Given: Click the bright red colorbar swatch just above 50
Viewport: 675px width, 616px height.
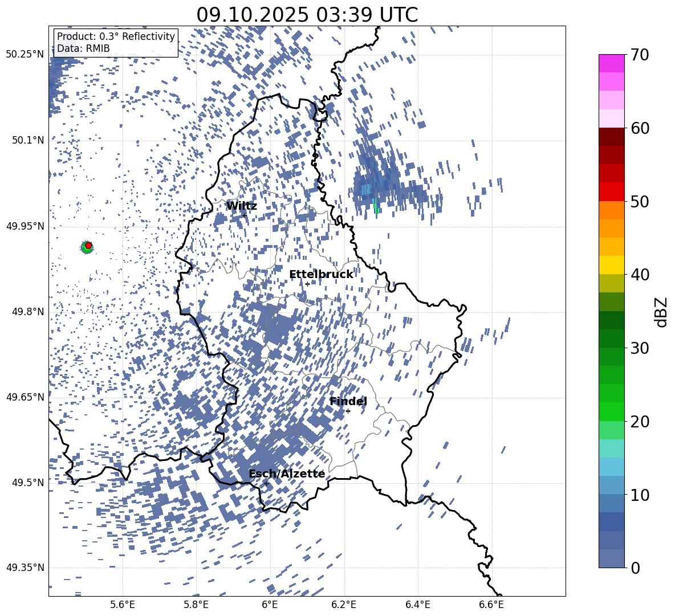Looking at the screenshot, I should [612, 192].
